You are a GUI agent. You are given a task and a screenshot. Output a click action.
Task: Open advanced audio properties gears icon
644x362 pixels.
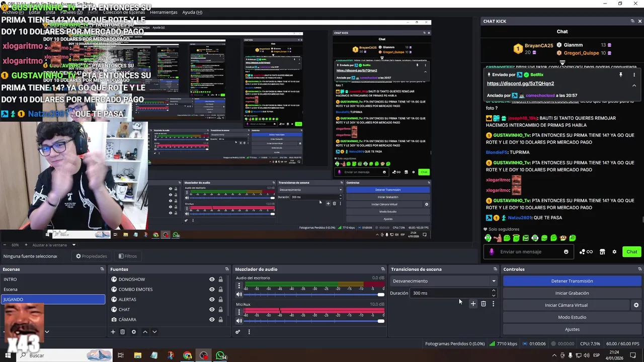(x=238, y=332)
